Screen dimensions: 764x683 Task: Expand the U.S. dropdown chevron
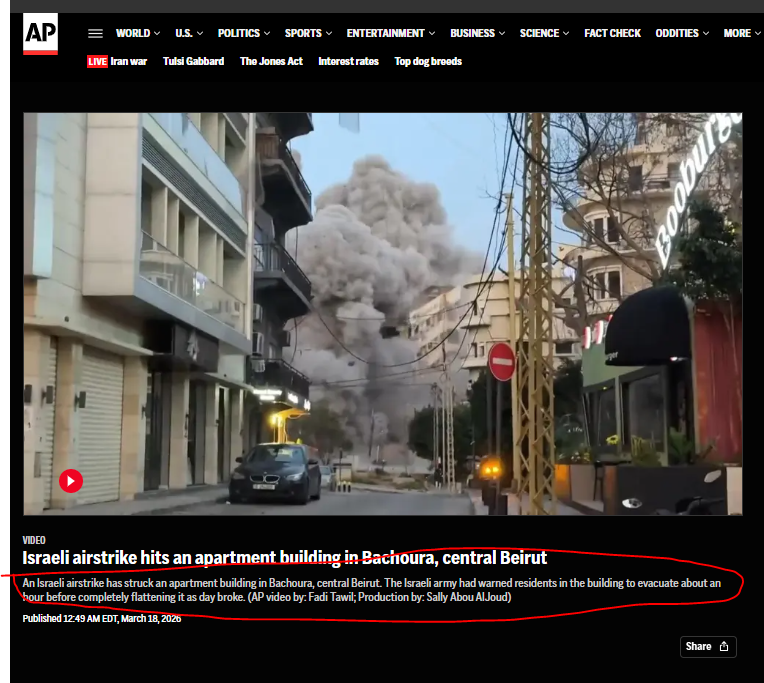pos(200,34)
